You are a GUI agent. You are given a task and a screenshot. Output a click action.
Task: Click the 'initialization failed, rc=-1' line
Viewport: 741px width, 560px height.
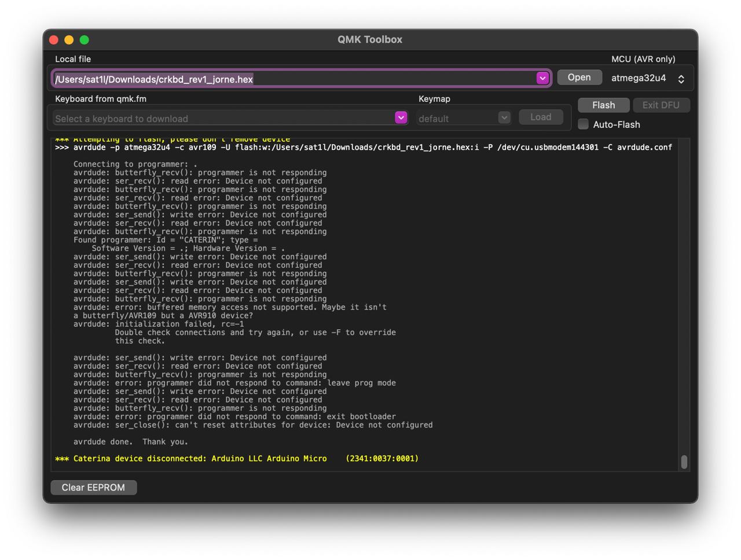point(159,324)
